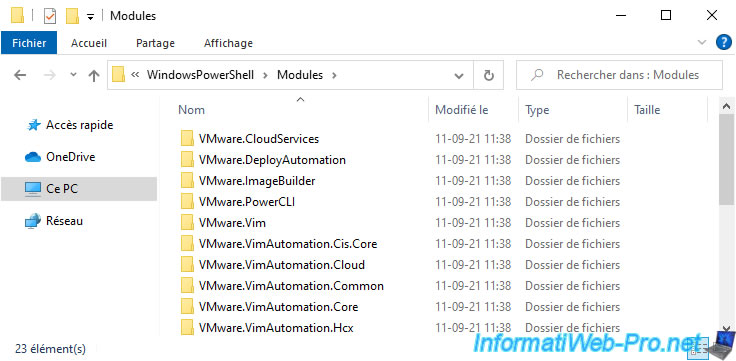
Task: Select OneDrive cloud icon in navigation pane
Action: point(33,157)
